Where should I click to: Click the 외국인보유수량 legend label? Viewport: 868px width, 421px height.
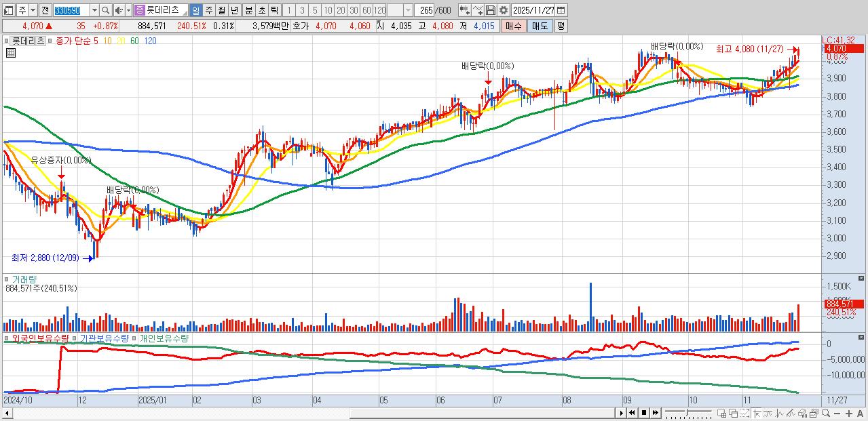coord(41,338)
